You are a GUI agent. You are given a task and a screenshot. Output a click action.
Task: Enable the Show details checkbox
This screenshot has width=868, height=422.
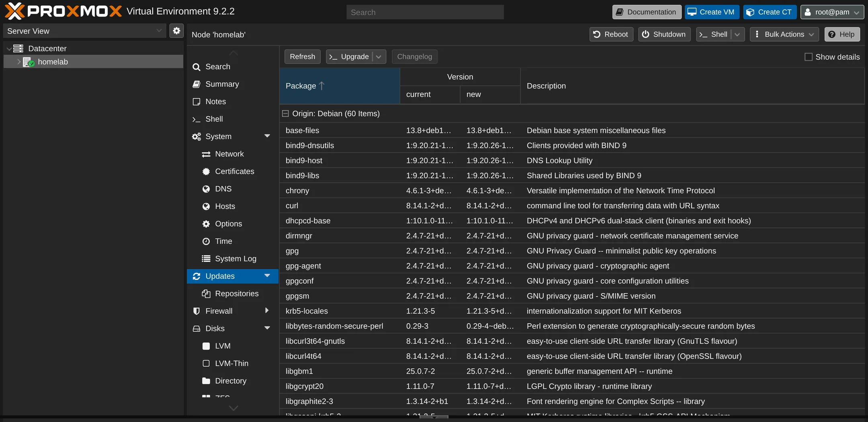pos(809,57)
